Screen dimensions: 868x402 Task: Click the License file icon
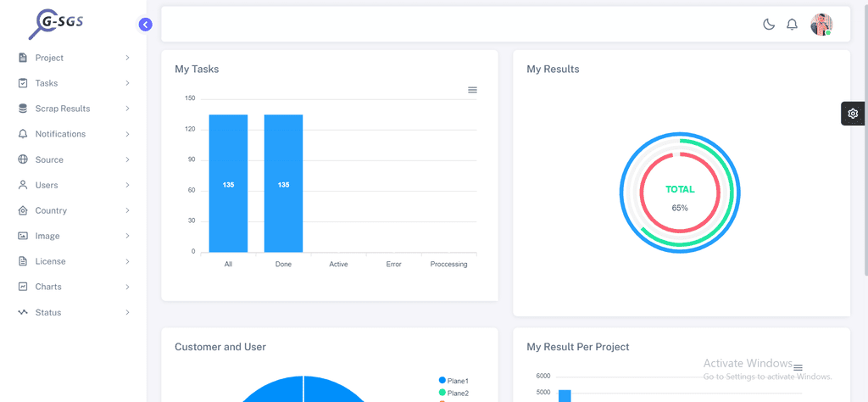(23, 261)
